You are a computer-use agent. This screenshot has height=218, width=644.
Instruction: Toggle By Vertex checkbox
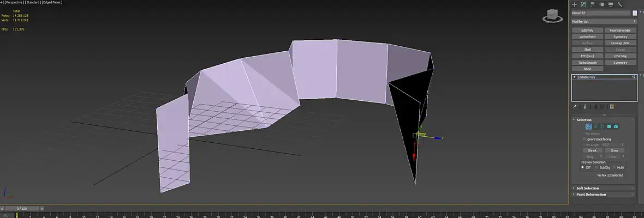[585, 134]
